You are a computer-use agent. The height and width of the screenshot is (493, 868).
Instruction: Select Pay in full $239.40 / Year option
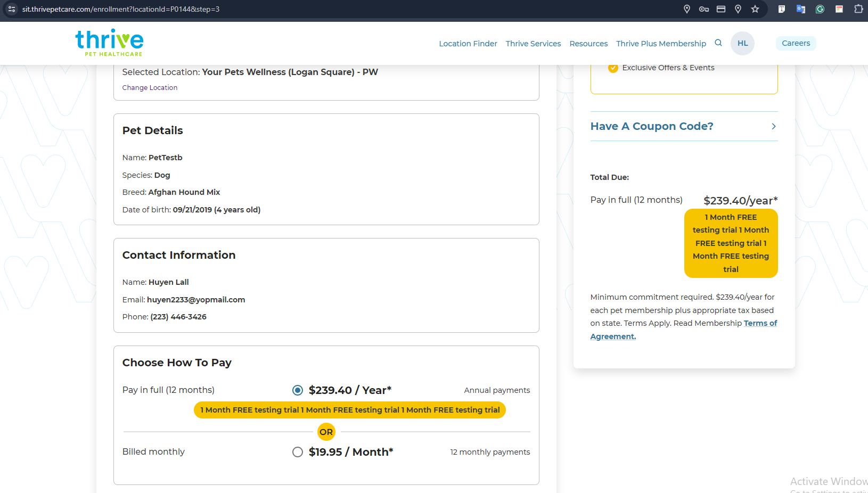[298, 390]
